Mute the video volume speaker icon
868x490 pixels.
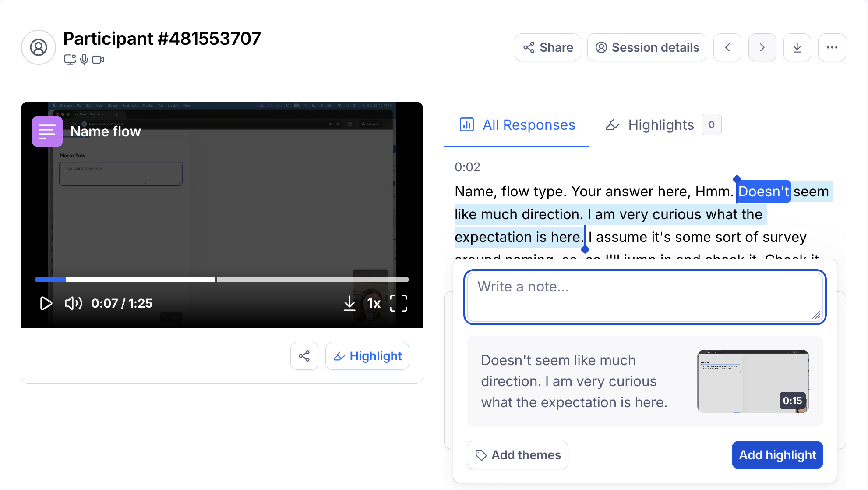click(73, 303)
